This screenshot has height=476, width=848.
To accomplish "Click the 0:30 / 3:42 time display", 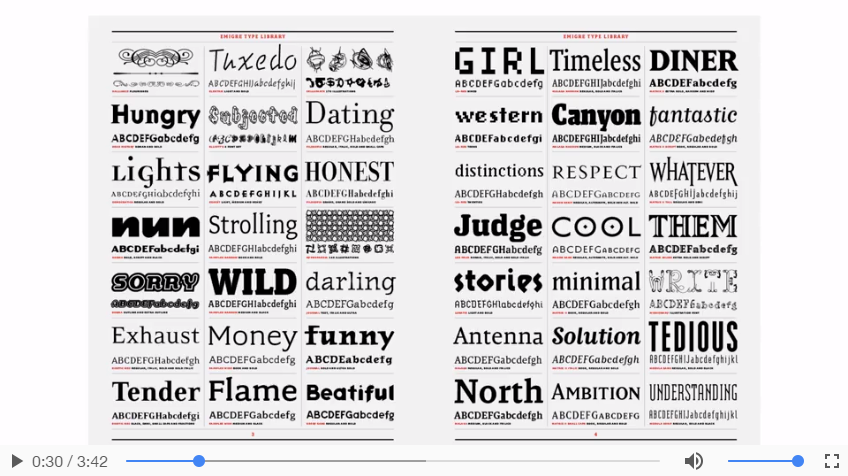I will point(70,461).
